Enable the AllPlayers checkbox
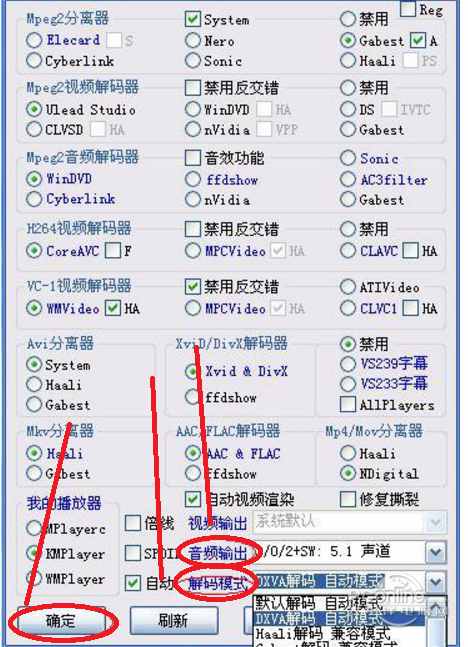The height and width of the screenshot is (647, 468). click(348, 404)
